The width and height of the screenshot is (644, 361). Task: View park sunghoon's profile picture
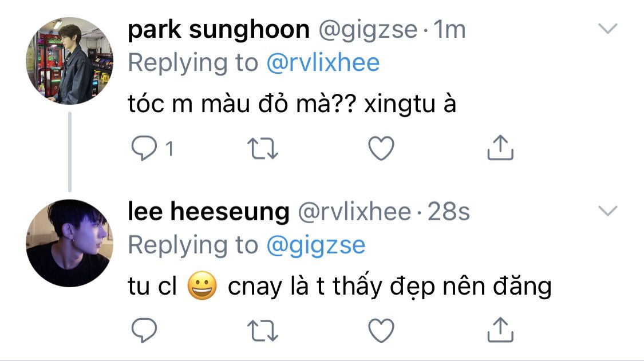(69, 61)
